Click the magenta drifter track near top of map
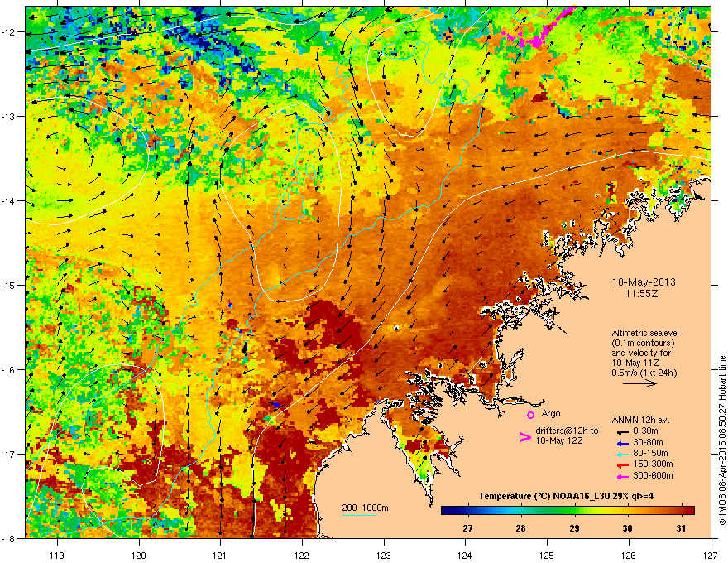Screen dimensions: 728x563 pos(539,29)
